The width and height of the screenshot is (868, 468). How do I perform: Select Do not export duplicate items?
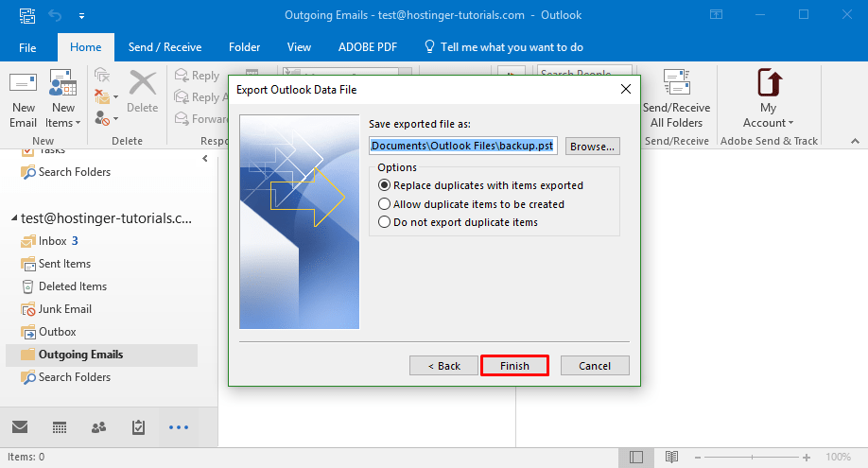pyautogui.click(x=458, y=222)
